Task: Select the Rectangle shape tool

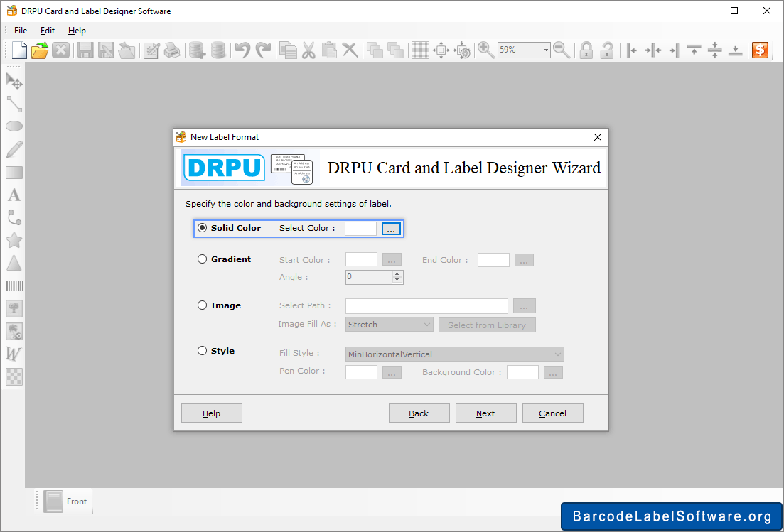Action: click(x=14, y=173)
